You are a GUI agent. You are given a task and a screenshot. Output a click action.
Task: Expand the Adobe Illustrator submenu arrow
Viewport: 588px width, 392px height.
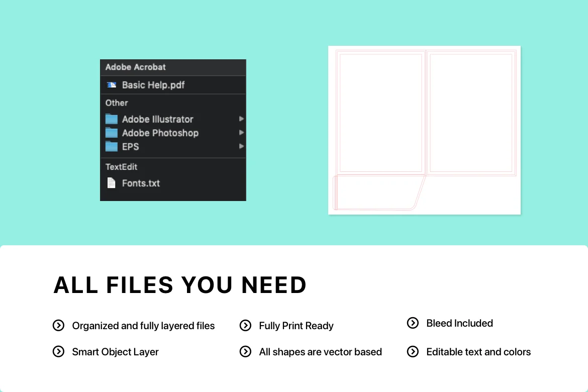coord(241,119)
